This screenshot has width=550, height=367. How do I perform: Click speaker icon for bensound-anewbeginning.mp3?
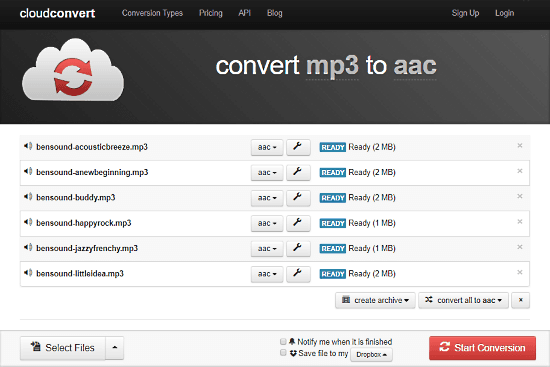click(28, 171)
